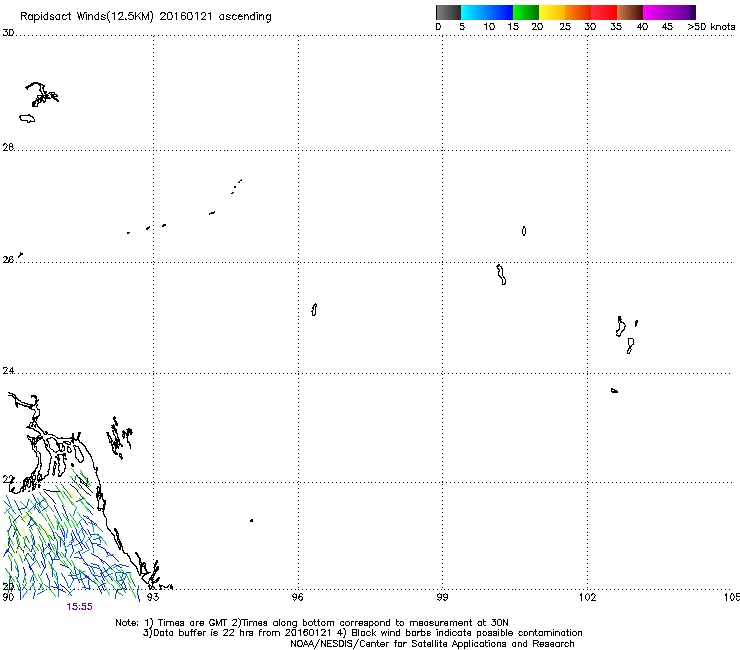Click the legend number '25'

coord(565,27)
